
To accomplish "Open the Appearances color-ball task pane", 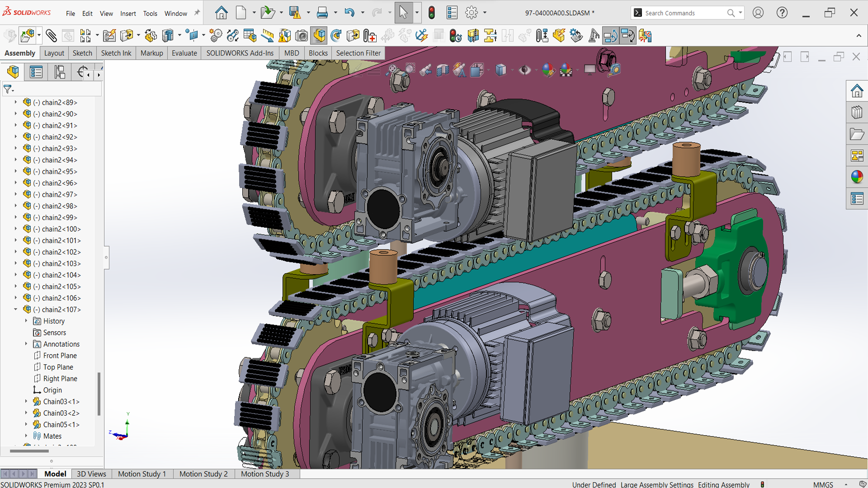I will (857, 177).
